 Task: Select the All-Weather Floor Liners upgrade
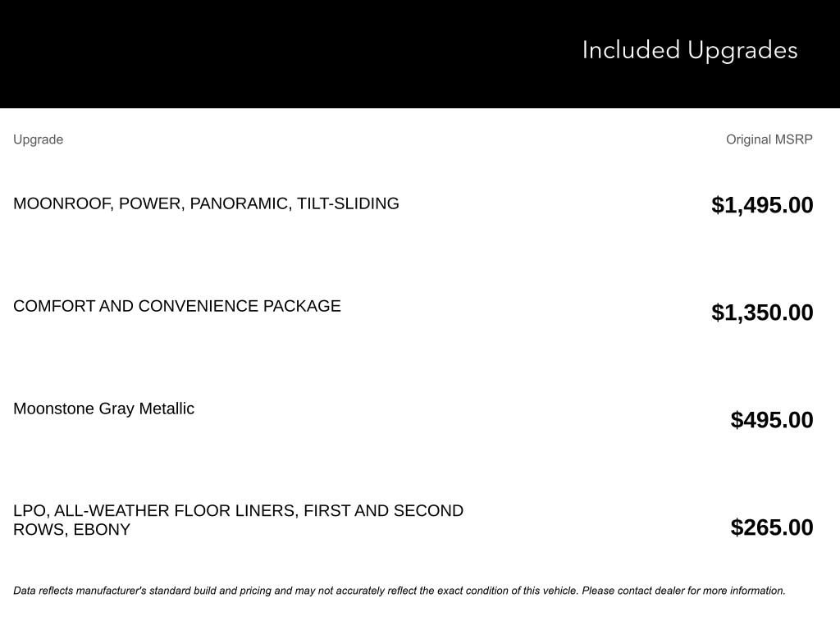point(239,519)
